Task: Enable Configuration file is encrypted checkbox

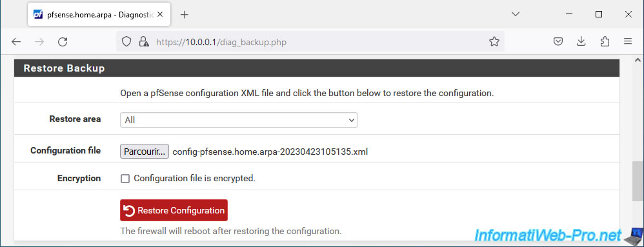Action: pyautogui.click(x=125, y=179)
